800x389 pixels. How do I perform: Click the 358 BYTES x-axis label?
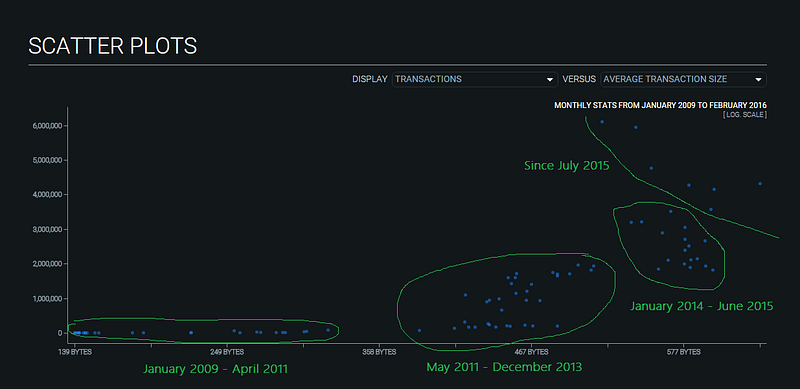pos(379,352)
